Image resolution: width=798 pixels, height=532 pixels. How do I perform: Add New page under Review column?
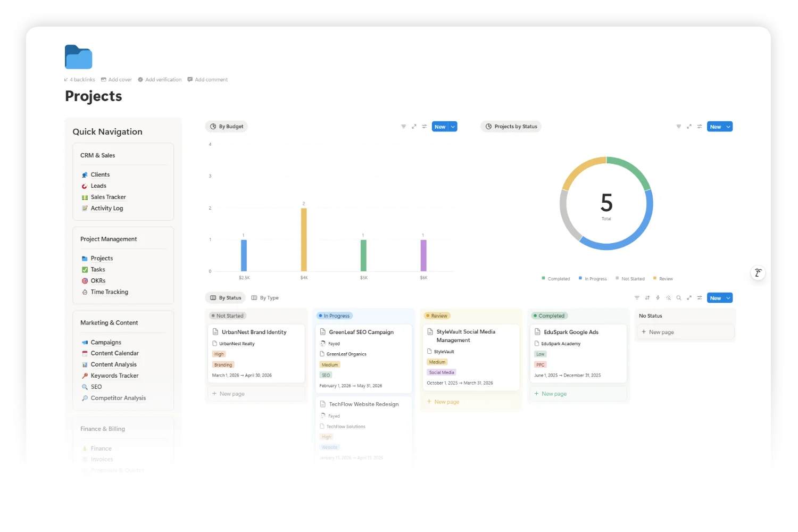click(471, 402)
